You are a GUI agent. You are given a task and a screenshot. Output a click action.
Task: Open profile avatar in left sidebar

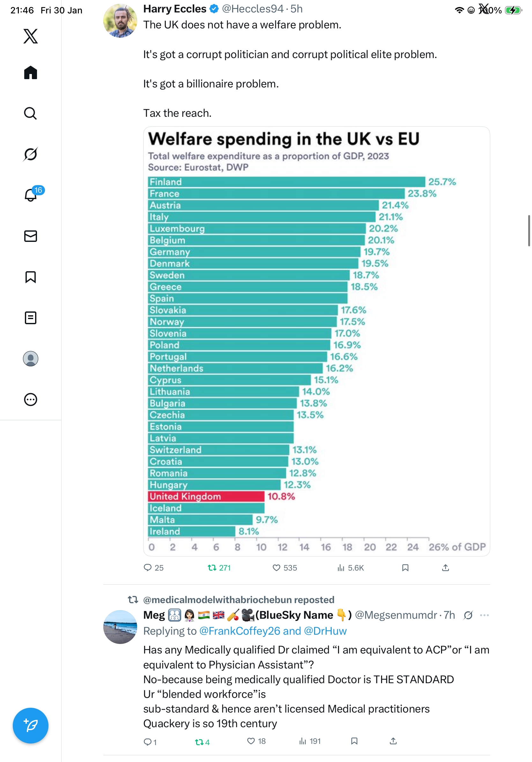[x=31, y=358]
